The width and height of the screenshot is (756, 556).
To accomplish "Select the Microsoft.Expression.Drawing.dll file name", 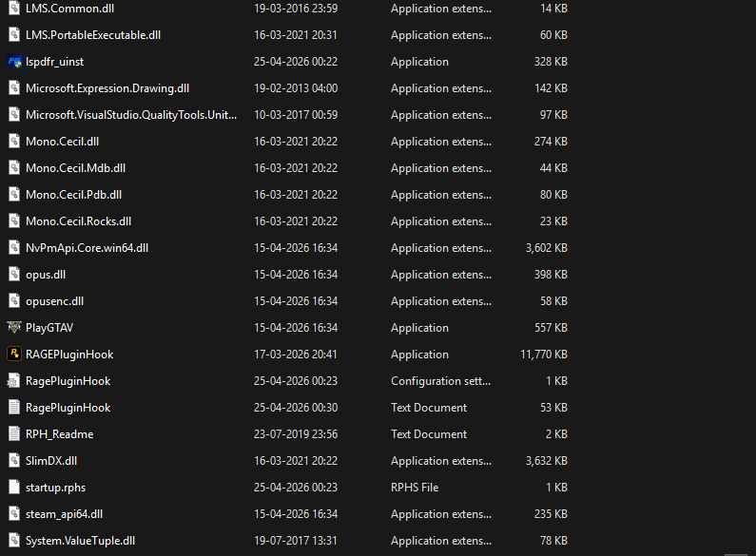I will coord(107,88).
